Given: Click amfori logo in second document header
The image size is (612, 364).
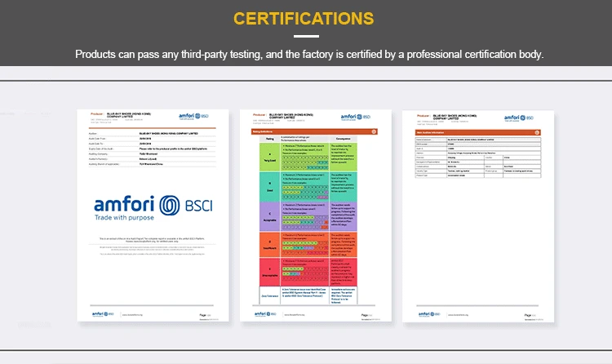Looking at the screenshot, I should 356,118.
